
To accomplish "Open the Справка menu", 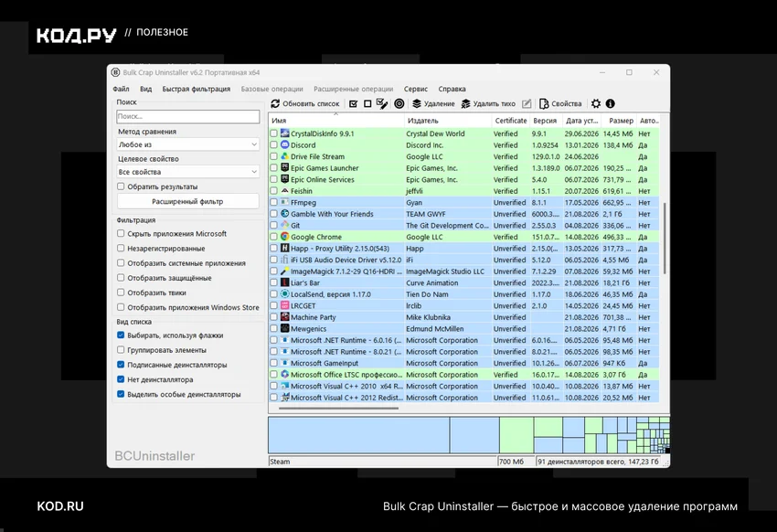I will tap(452, 90).
